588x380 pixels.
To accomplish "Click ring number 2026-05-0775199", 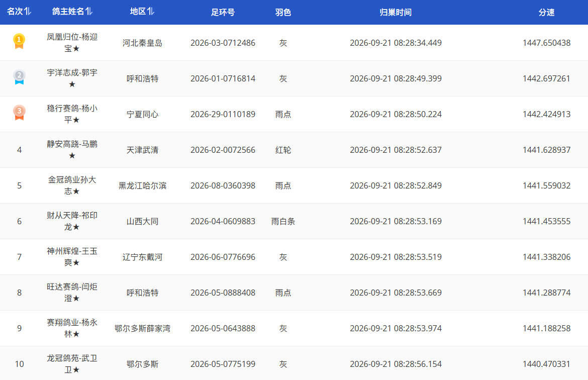I will pyautogui.click(x=223, y=364).
